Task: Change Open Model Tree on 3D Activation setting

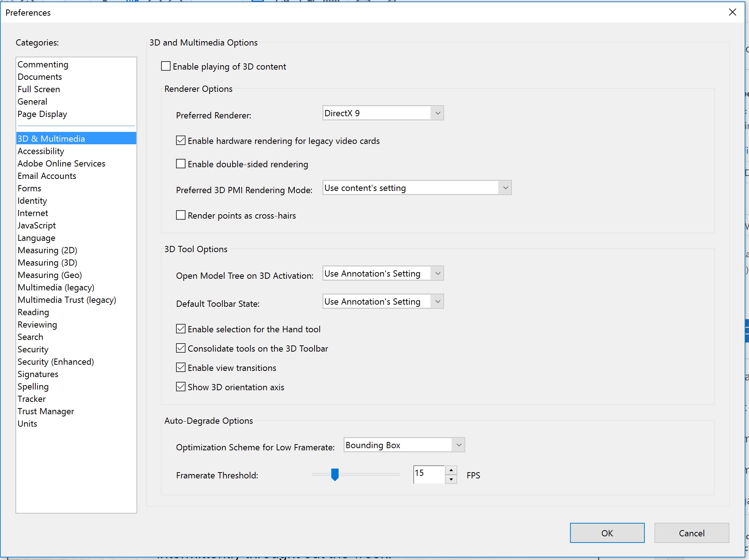Action: click(x=437, y=273)
